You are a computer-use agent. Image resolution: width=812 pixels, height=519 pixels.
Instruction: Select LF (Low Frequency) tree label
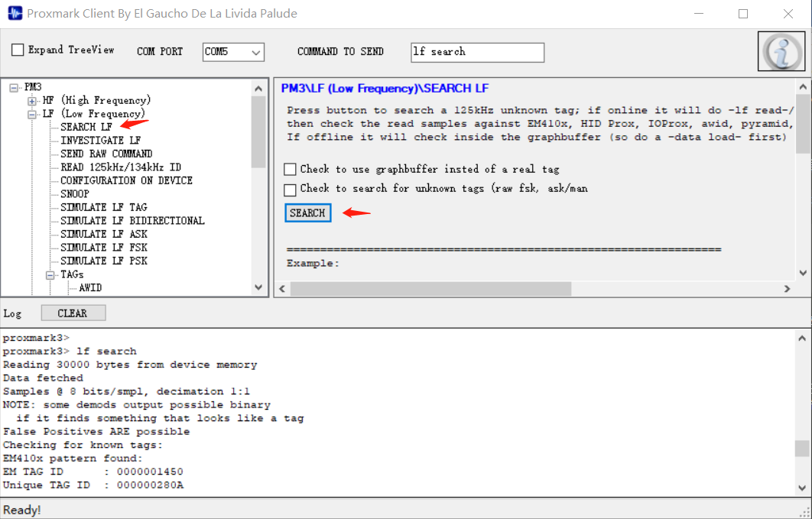[94, 114]
